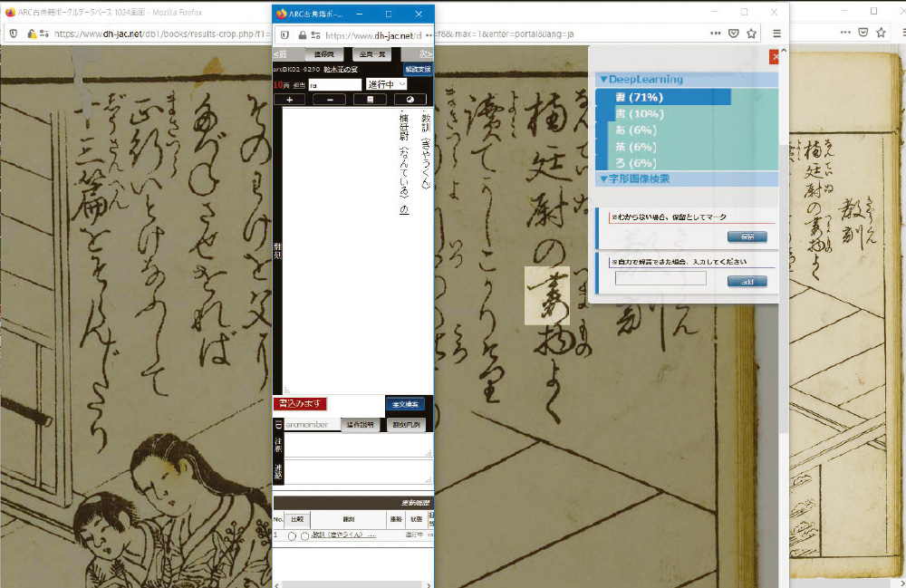Click the plus zoom-in button
Viewport: 906px width, 588px height.
pyautogui.click(x=290, y=100)
